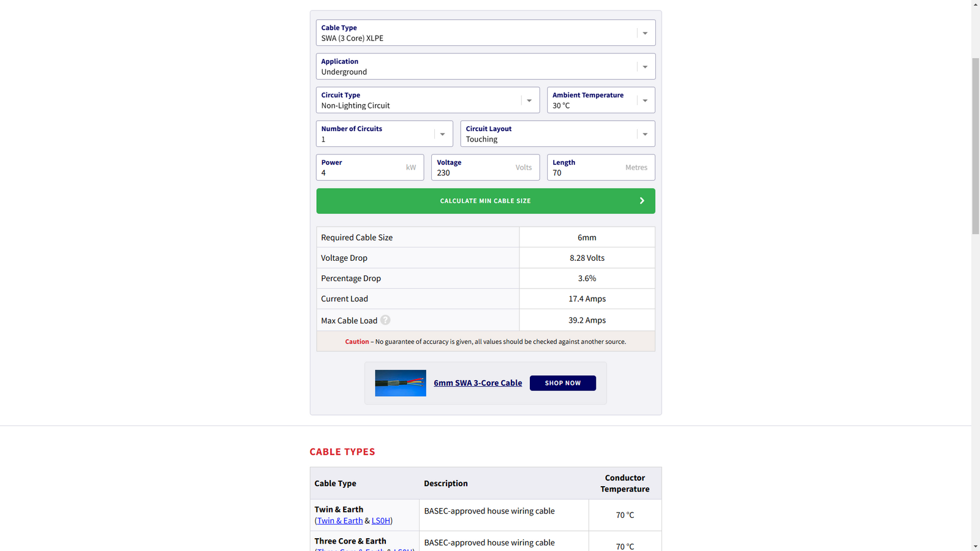Click the Max Cable Load help icon
Image resolution: width=980 pixels, height=551 pixels.
[x=385, y=320]
